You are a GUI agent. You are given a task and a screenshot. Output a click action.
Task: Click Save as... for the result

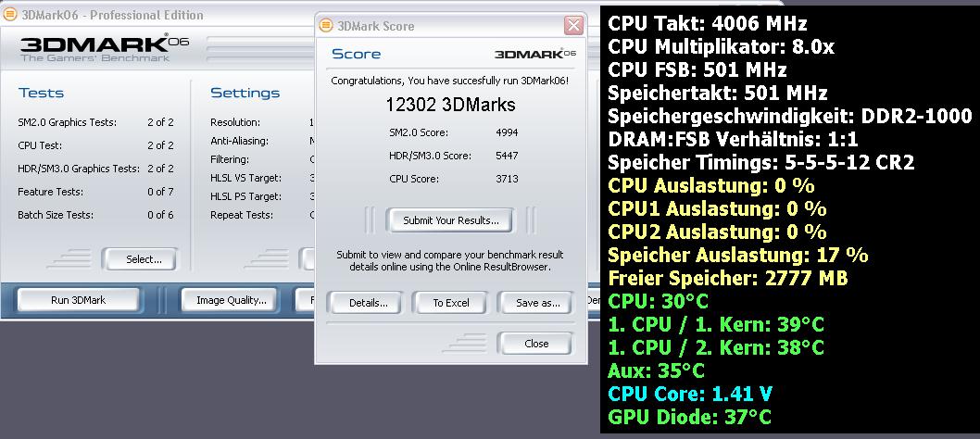point(537,303)
